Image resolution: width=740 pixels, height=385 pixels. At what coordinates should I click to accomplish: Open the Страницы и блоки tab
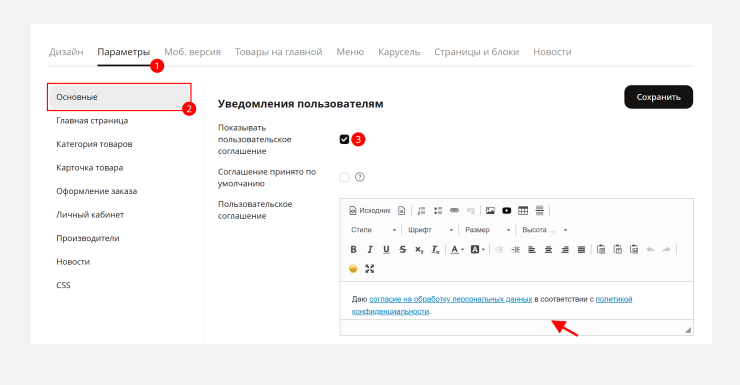(477, 52)
